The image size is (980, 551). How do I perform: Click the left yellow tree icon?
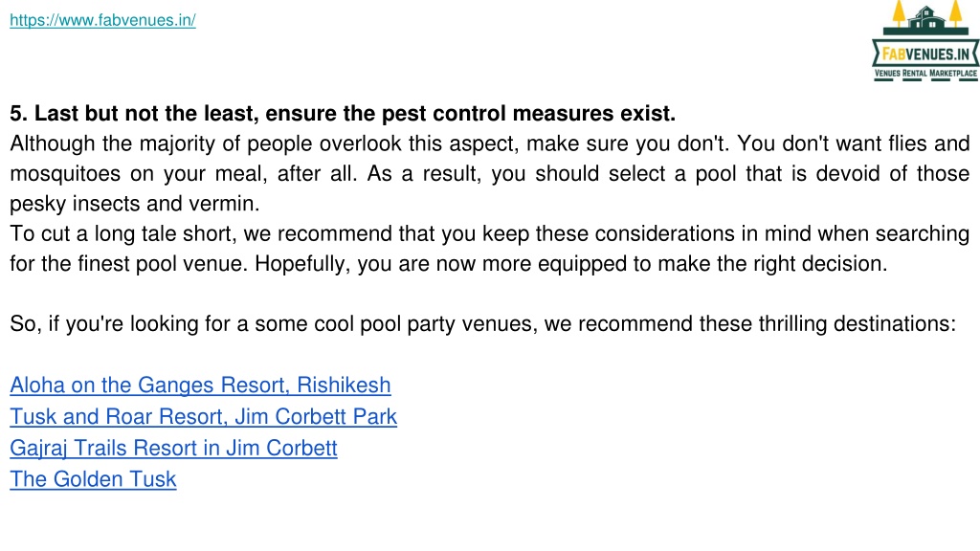point(899,14)
